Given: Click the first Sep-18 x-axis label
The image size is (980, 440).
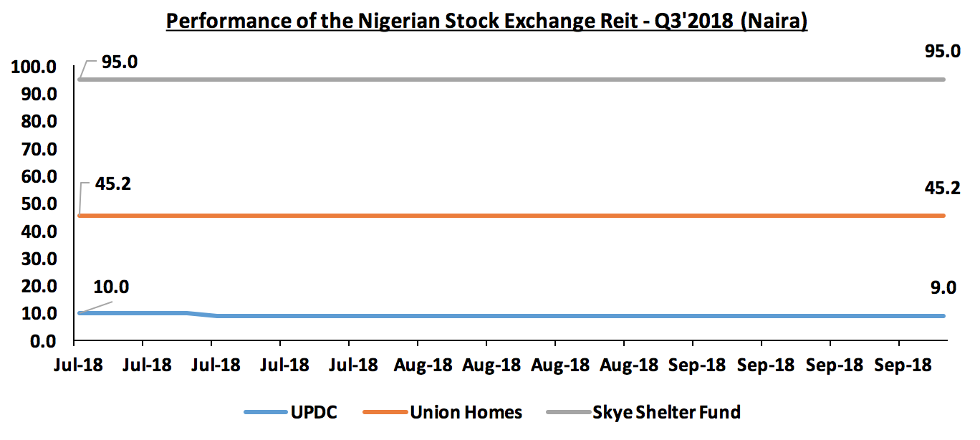Looking at the screenshot, I should tap(697, 365).
